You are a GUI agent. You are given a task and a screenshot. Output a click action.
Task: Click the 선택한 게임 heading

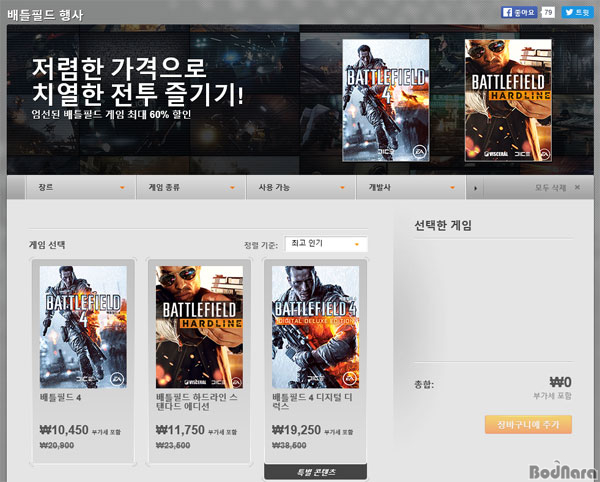coord(443,225)
